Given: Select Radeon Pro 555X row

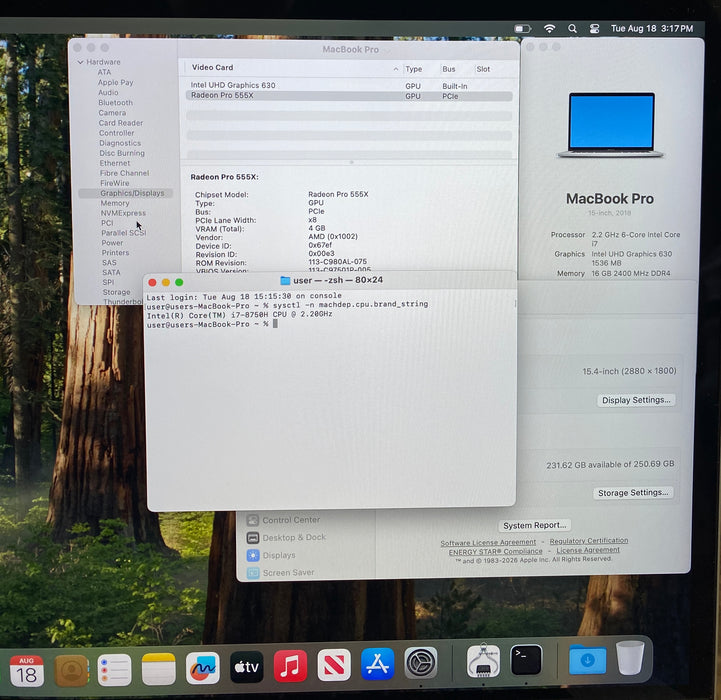Looking at the screenshot, I should click(x=349, y=96).
